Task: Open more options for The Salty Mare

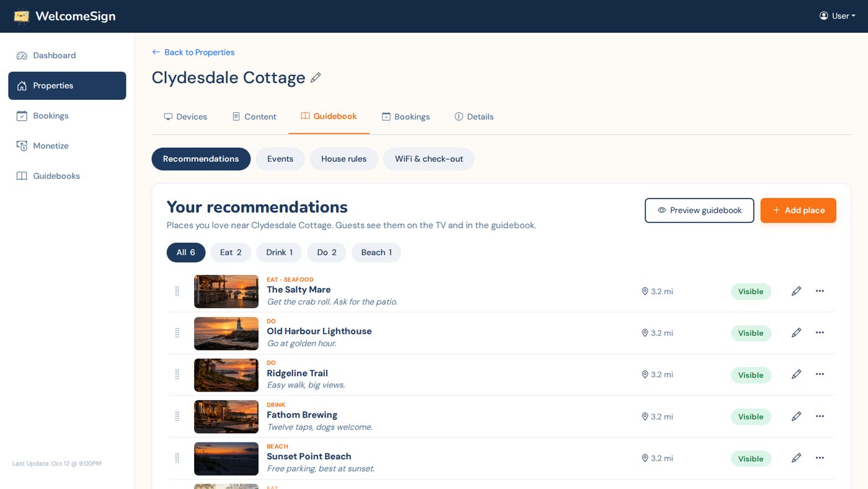Action: click(x=820, y=291)
